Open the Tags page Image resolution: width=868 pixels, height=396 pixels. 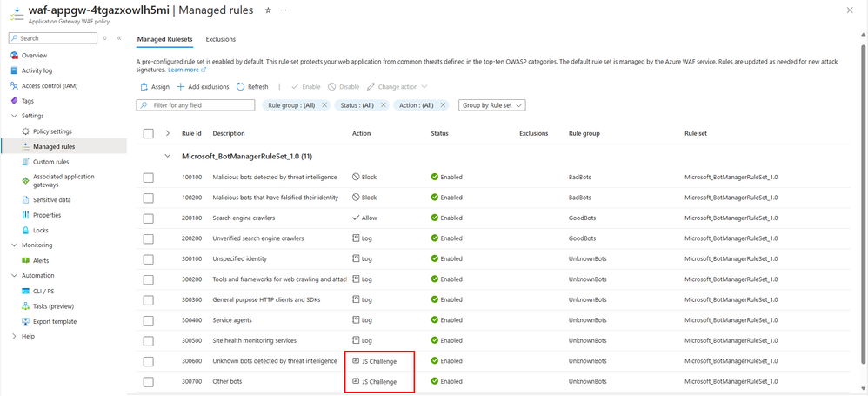pos(28,101)
